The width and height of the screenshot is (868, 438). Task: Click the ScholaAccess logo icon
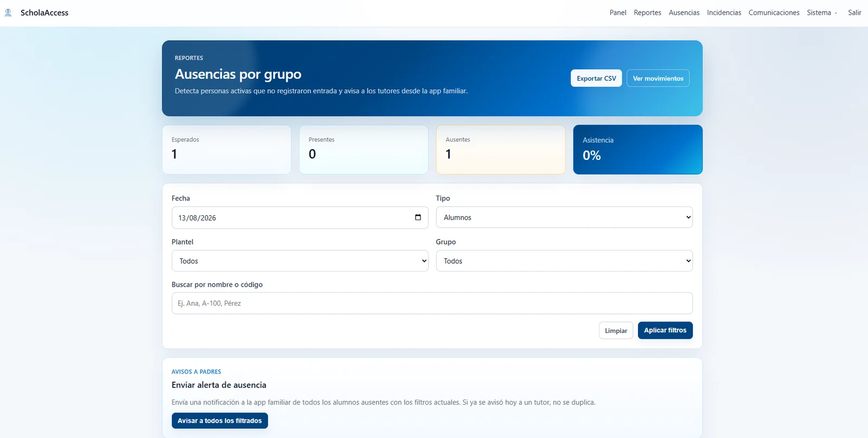point(8,12)
